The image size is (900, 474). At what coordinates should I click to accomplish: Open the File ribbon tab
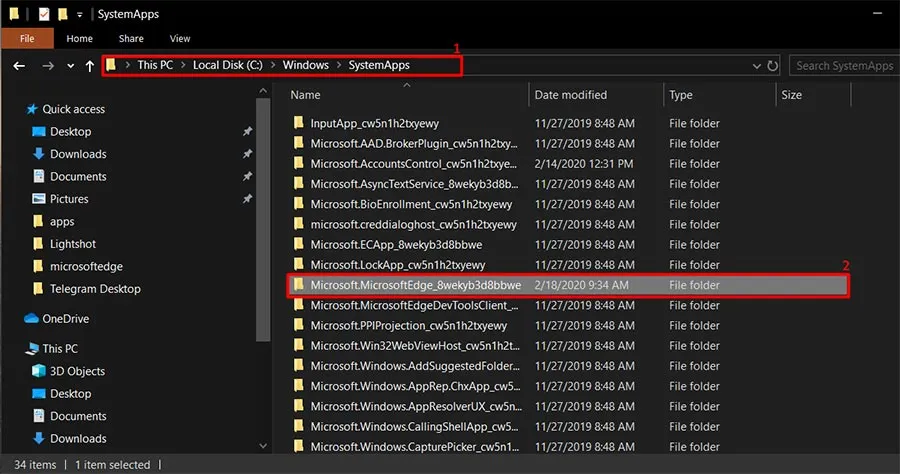coord(27,38)
